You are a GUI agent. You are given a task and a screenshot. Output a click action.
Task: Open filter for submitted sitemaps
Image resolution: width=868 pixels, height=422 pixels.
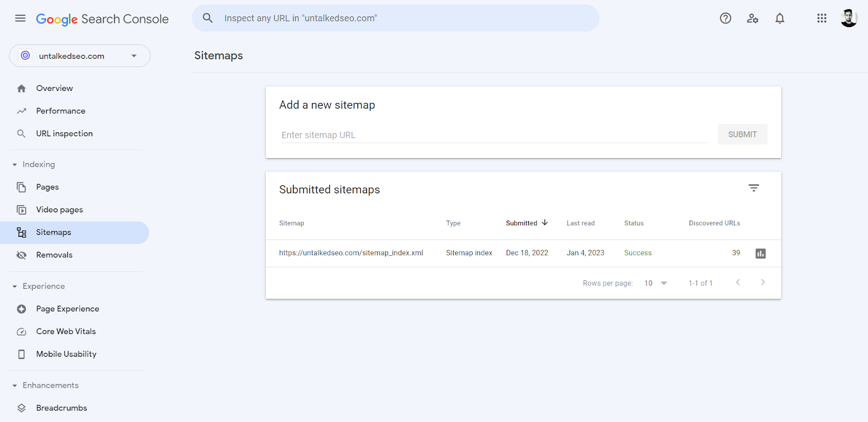point(754,188)
